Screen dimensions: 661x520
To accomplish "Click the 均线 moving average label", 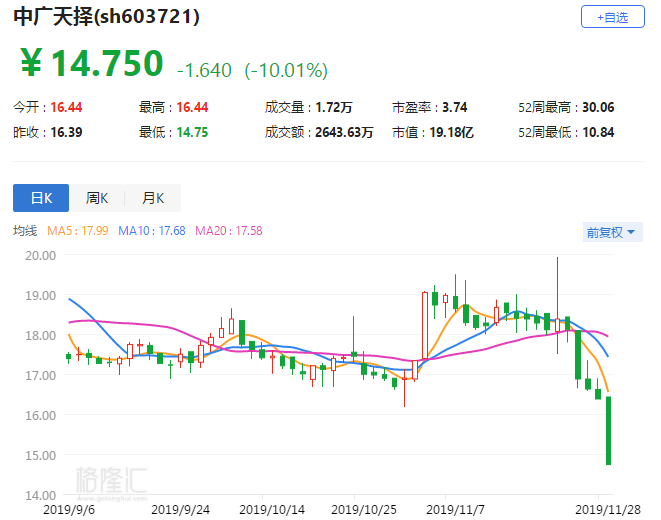I will pyautogui.click(x=25, y=231).
